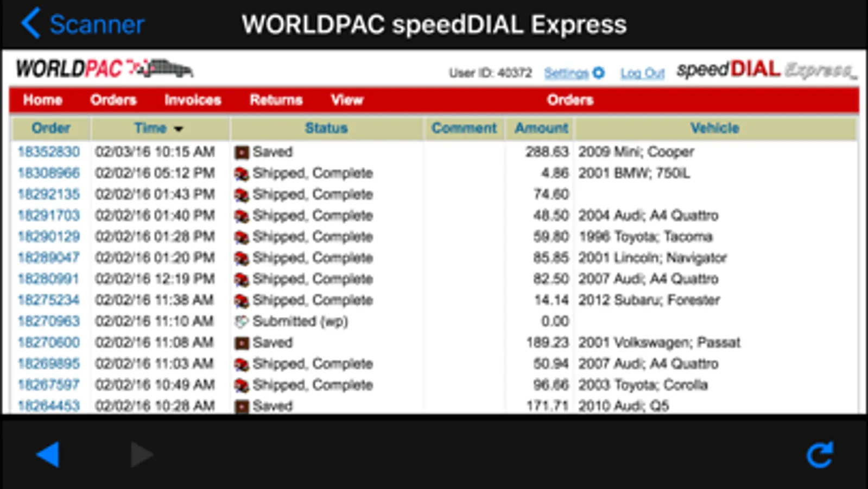This screenshot has height=489, width=868.
Task: Open the Returns menu
Action: point(276,100)
